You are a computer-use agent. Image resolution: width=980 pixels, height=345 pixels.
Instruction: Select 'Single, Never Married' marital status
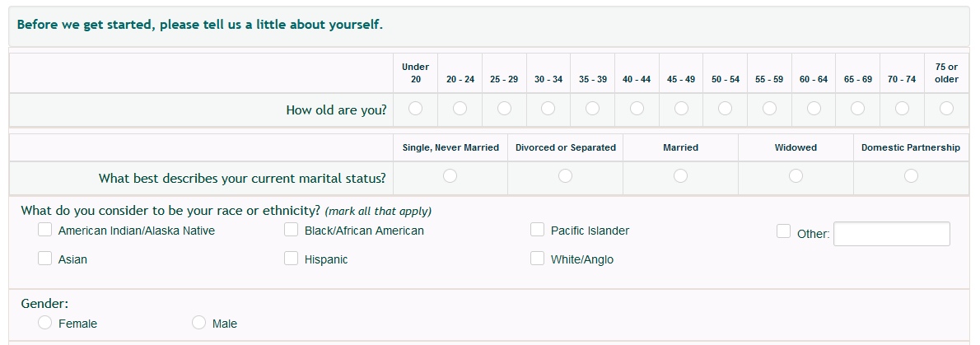tap(450, 175)
